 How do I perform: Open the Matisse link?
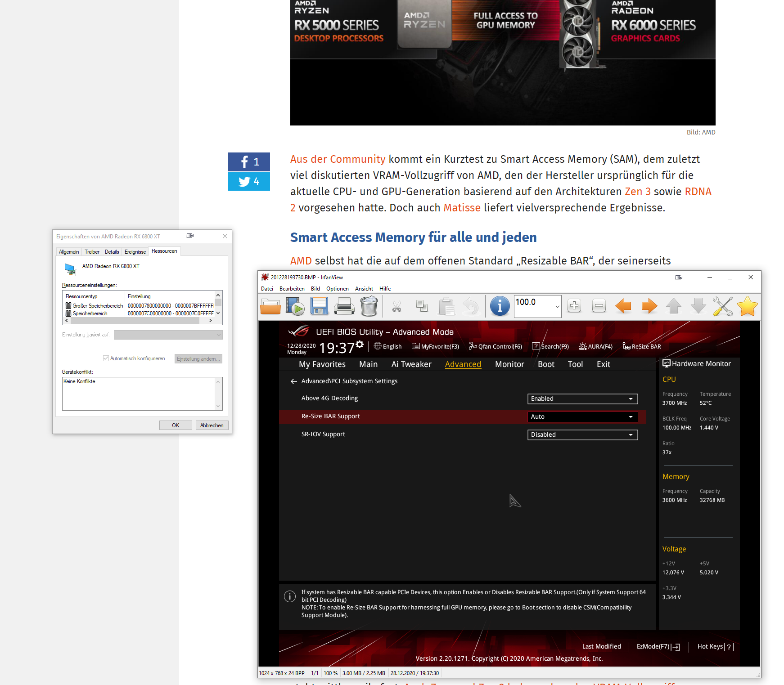tap(462, 208)
